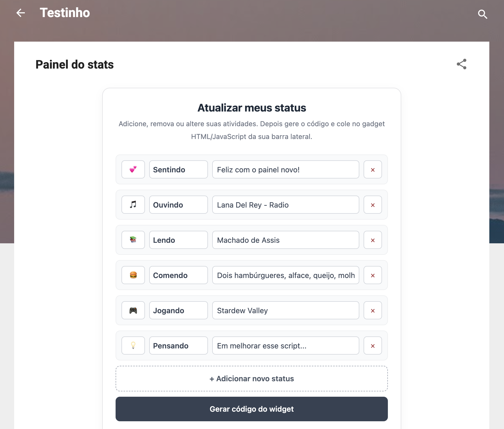Screen dimensions: 504x429
Task: Select the light bulb emoji field
Action: coord(133,345)
